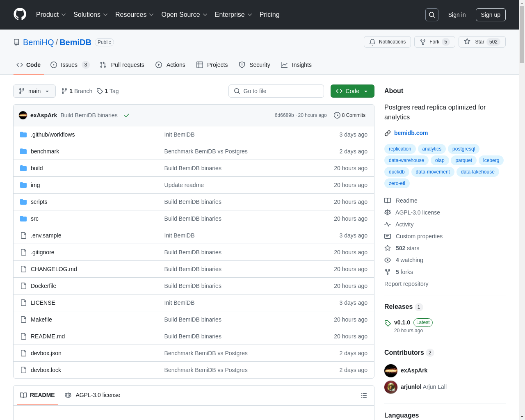Click the star icon beside 502 stars
This screenshot has width=525, height=420.
pos(388,248)
